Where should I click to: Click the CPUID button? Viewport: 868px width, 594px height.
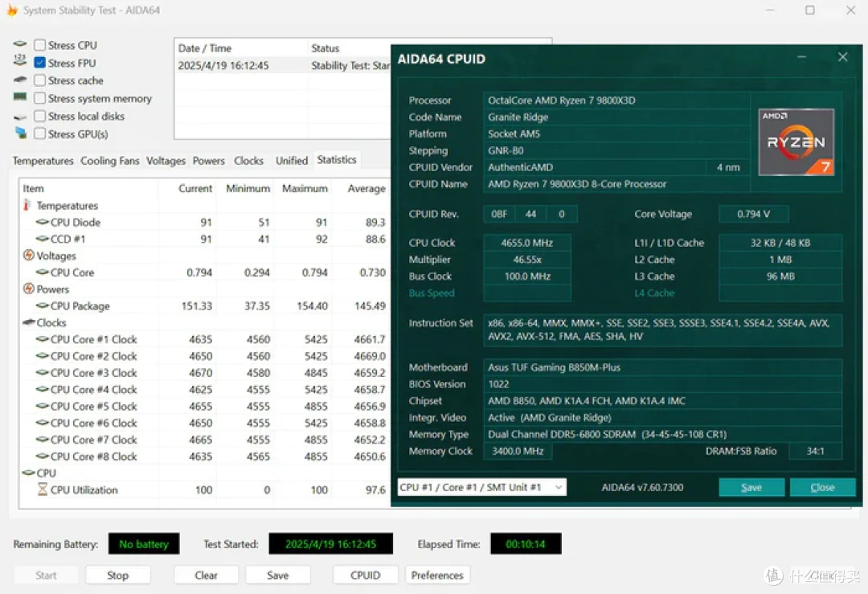pyautogui.click(x=366, y=576)
